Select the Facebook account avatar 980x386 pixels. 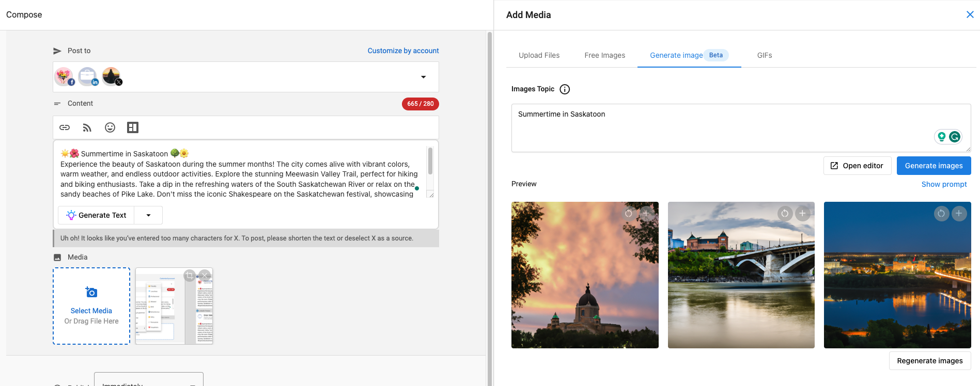click(64, 76)
